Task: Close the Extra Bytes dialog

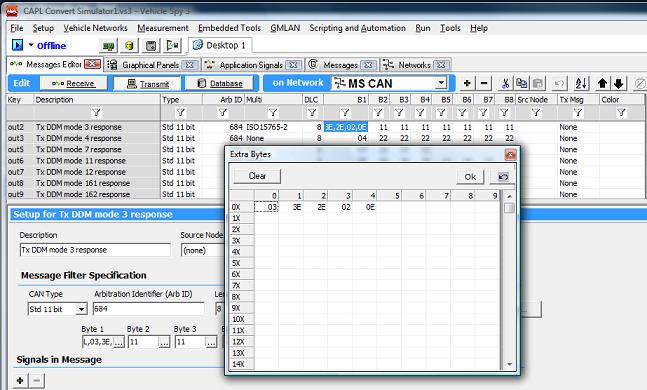Action: 510,154
